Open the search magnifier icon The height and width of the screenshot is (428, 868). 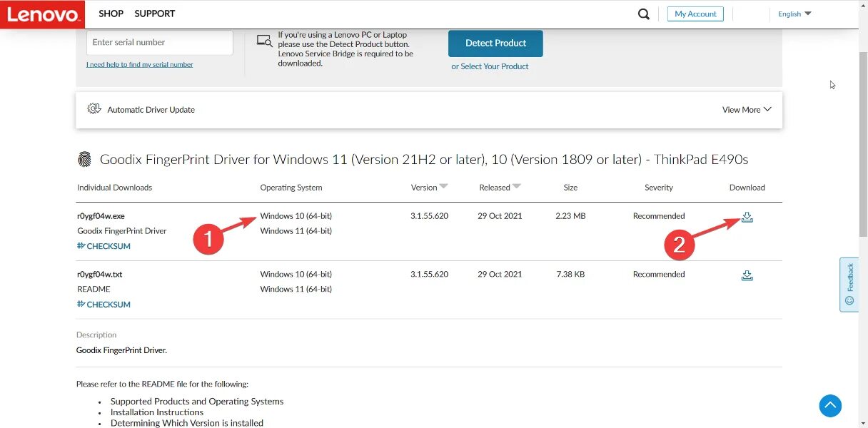point(644,14)
